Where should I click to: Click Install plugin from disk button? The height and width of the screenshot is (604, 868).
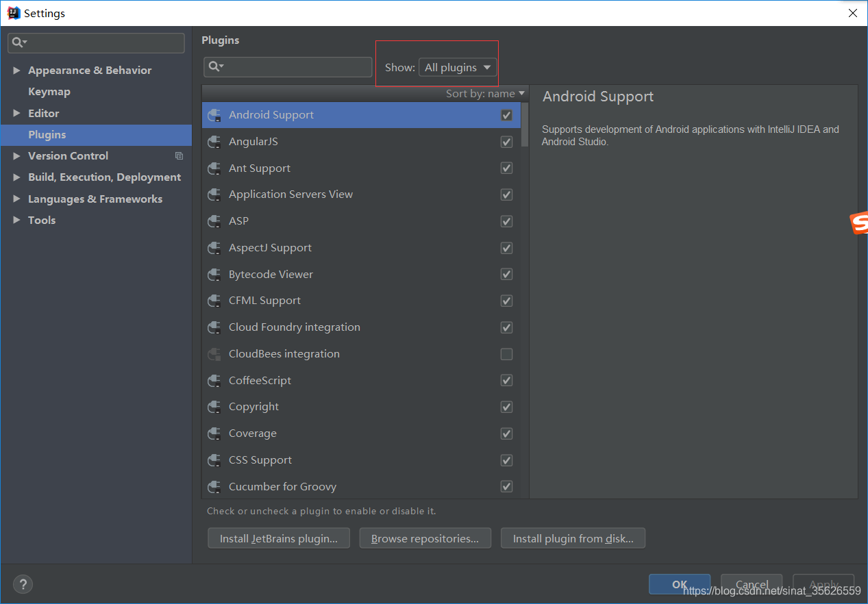pyautogui.click(x=573, y=538)
